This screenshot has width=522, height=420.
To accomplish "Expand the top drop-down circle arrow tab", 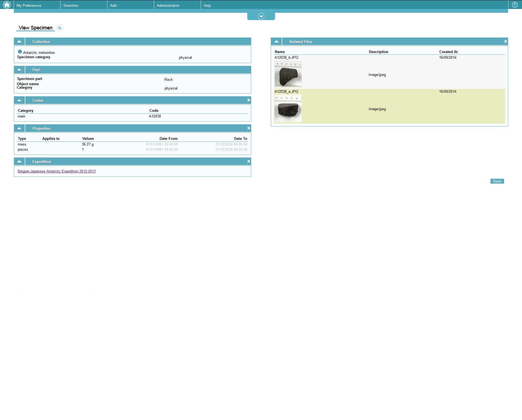I will [x=261, y=16].
